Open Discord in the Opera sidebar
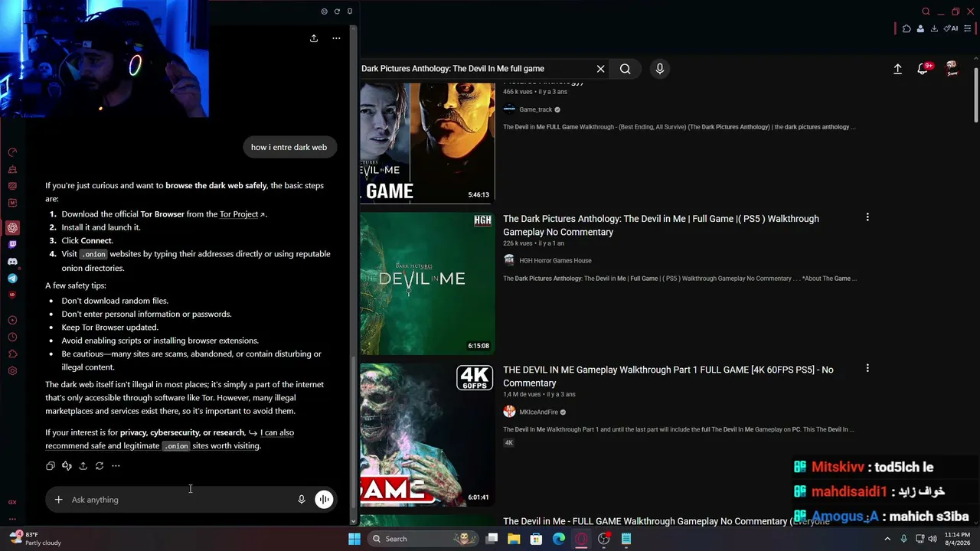The image size is (980, 551). pyautogui.click(x=12, y=262)
